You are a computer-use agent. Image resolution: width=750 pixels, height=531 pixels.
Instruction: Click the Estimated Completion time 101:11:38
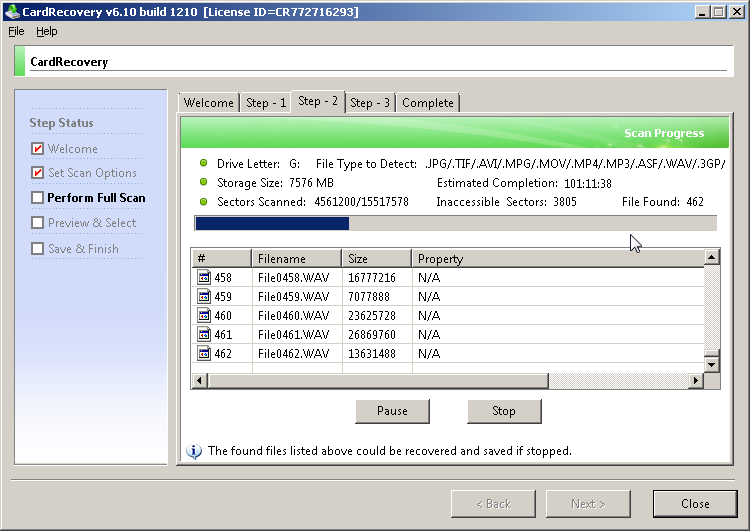pyautogui.click(x=588, y=183)
